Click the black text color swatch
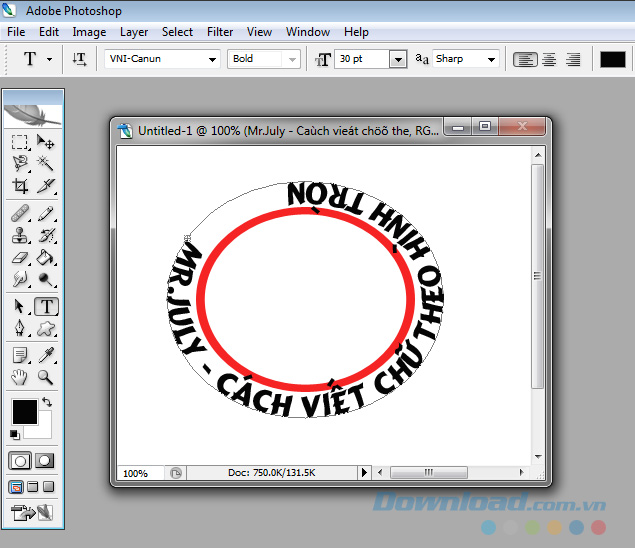Screen dimensions: 635x548 [612, 59]
